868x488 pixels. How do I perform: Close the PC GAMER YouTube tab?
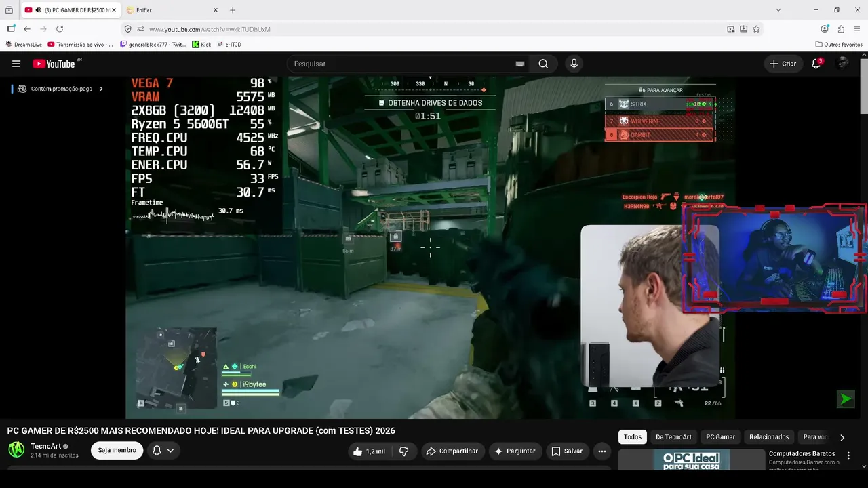point(113,10)
